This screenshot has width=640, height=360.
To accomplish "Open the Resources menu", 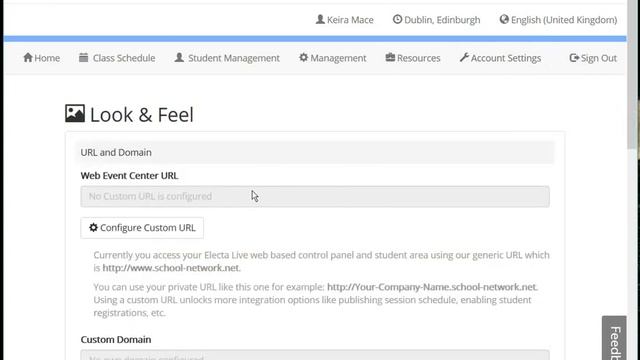I will 413,58.
